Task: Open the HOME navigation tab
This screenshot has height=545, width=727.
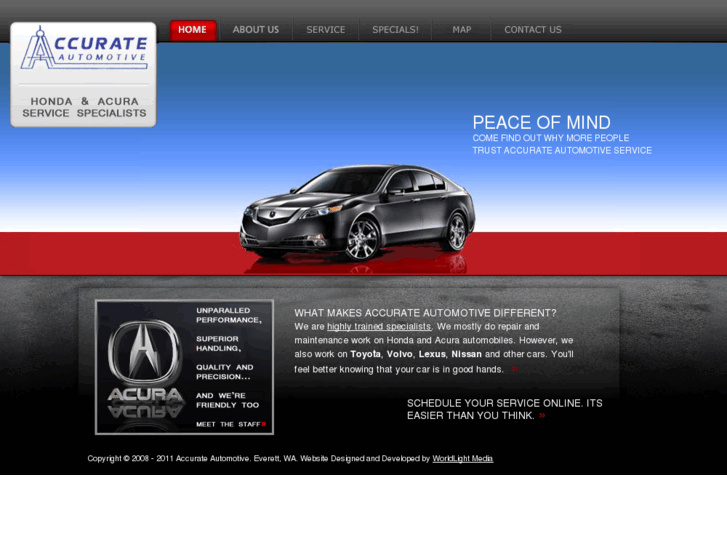Action: pyautogui.click(x=193, y=30)
